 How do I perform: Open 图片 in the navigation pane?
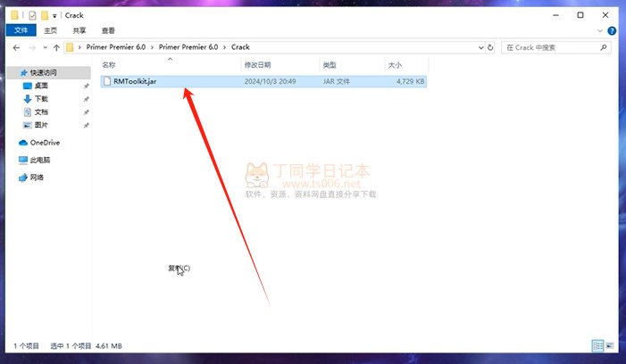coord(41,125)
